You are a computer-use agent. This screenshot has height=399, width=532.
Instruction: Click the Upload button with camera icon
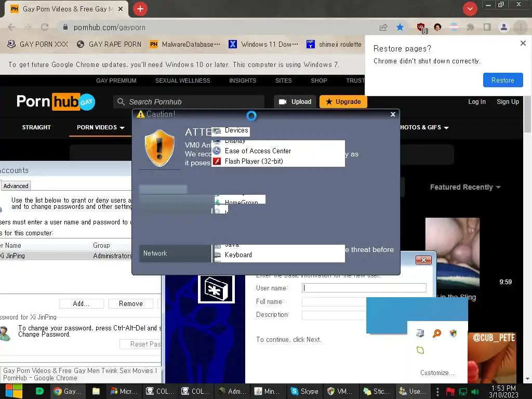point(295,102)
